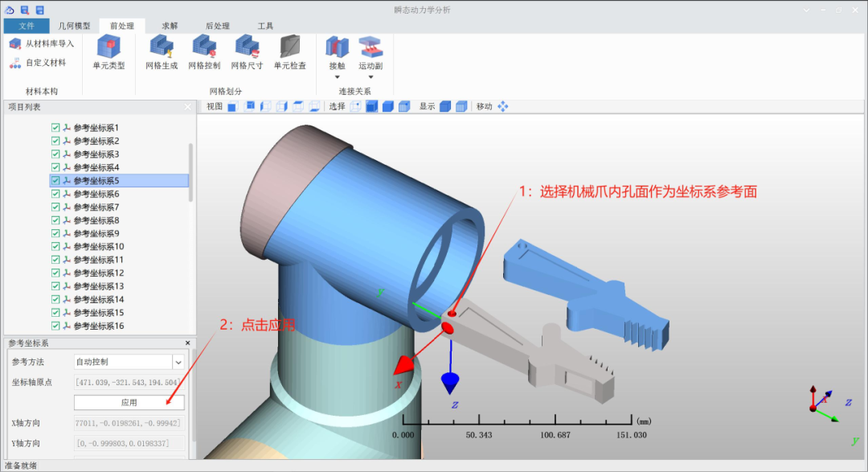Click the 项目列表 vertical scrollbar
The height and width of the screenshot is (472, 868).
tap(191, 173)
